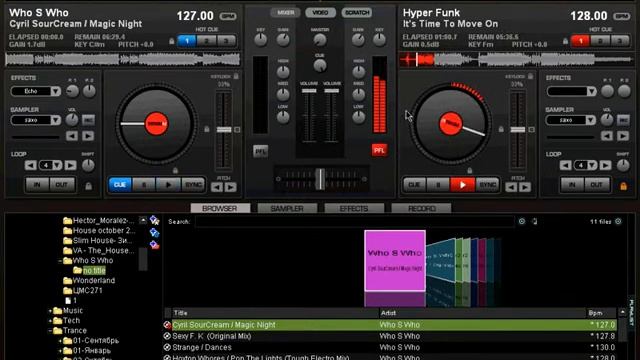
Task: Click the left deck sampler previous arrow
Action: [72, 136]
